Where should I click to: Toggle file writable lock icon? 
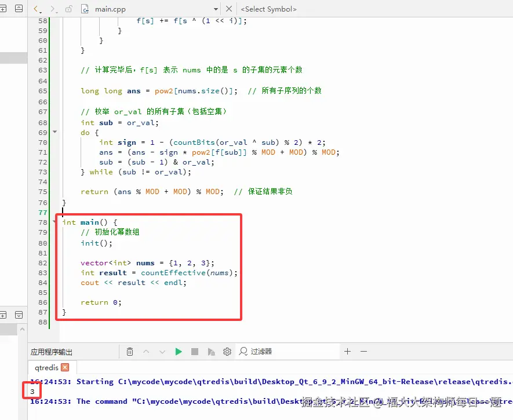68,9
